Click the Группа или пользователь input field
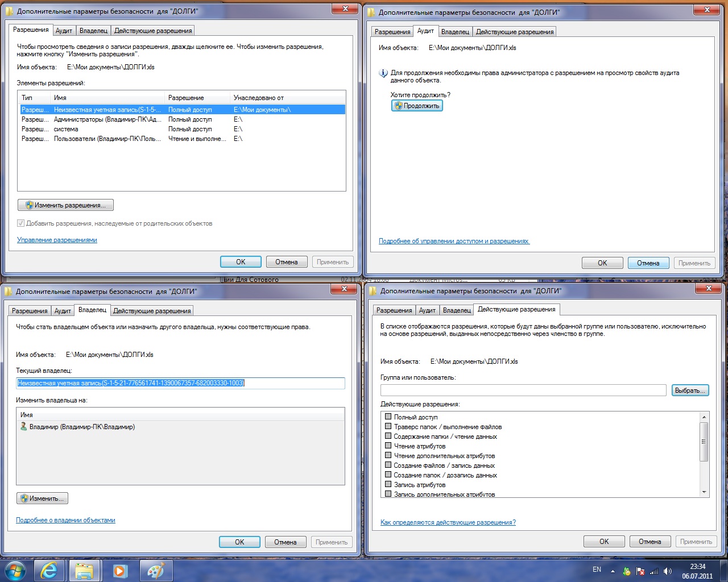 (x=523, y=390)
